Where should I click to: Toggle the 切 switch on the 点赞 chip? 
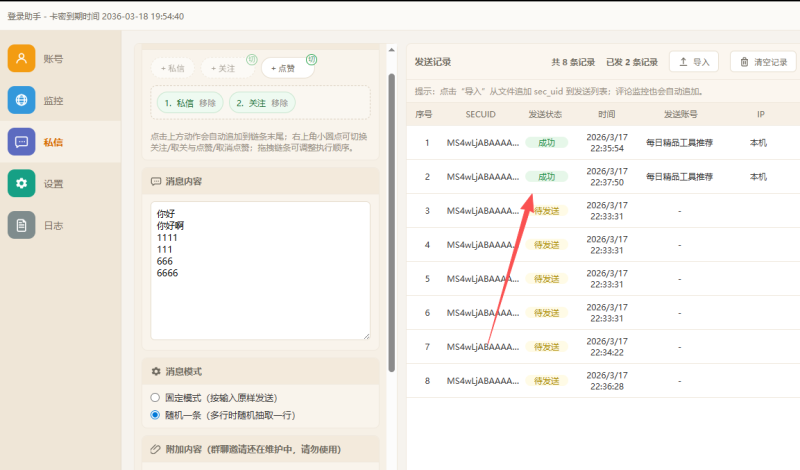click(x=312, y=60)
